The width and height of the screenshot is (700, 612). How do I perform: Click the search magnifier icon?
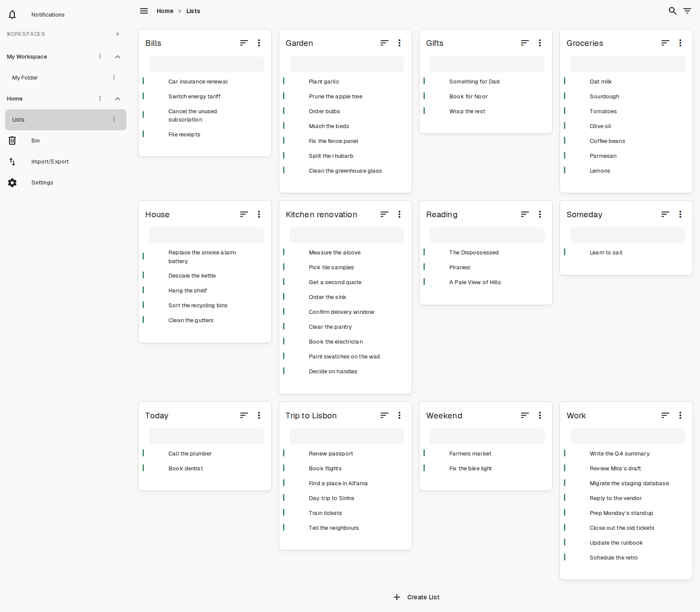pyautogui.click(x=673, y=11)
